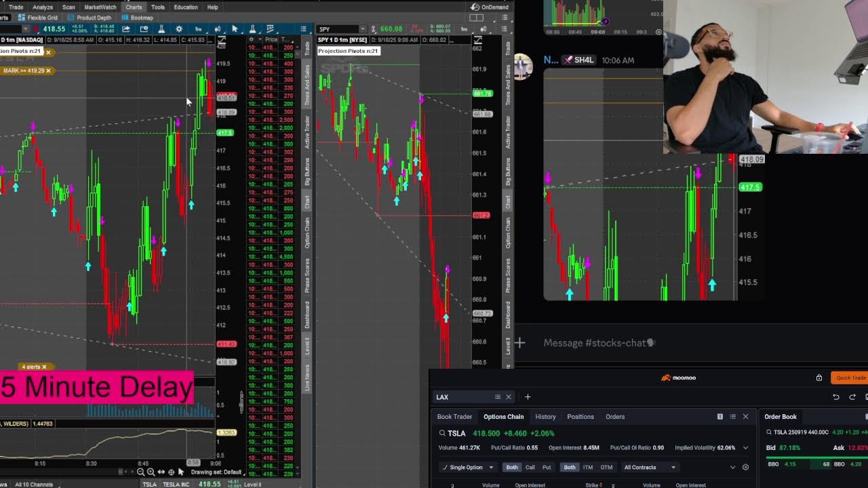The image size is (868, 488).
Task: Change the SPY chart 1m timeframe
Action: pyautogui.click(x=464, y=29)
